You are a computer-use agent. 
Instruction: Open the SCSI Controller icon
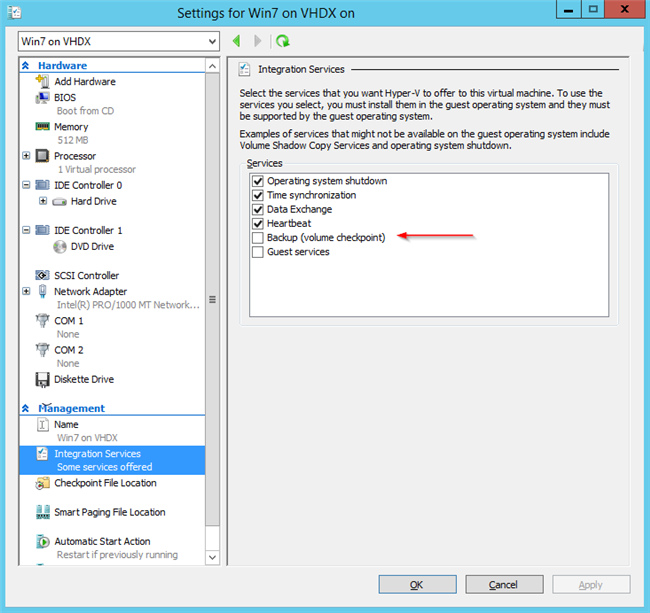[x=43, y=275]
